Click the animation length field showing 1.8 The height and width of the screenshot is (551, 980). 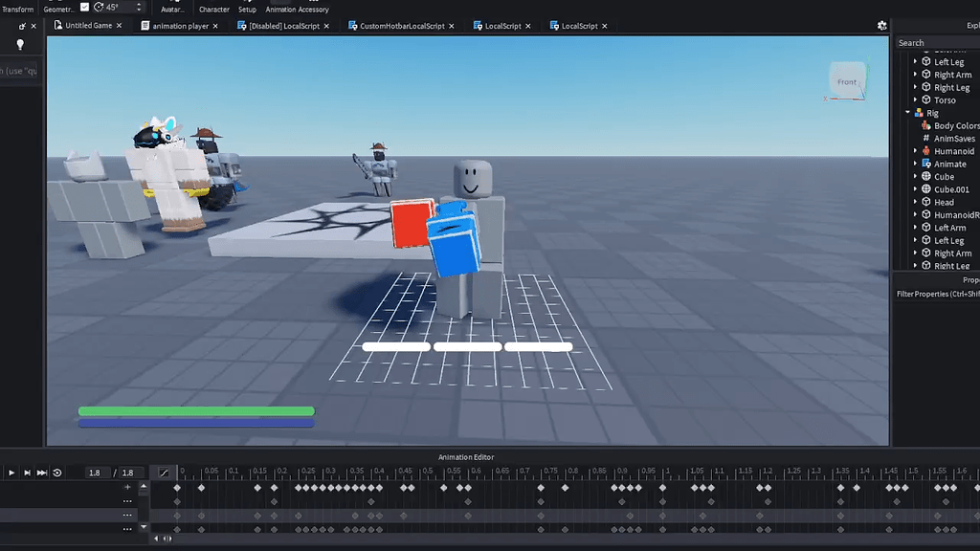click(127, 473)
